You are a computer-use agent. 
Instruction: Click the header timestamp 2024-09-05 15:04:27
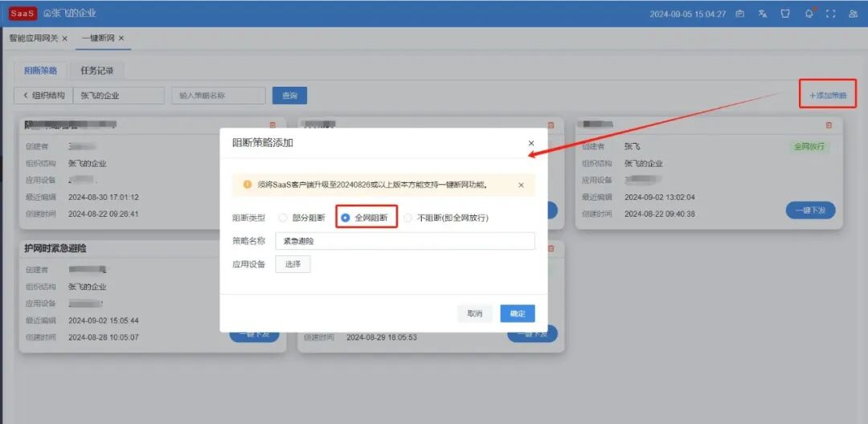[x=687, y=14]
